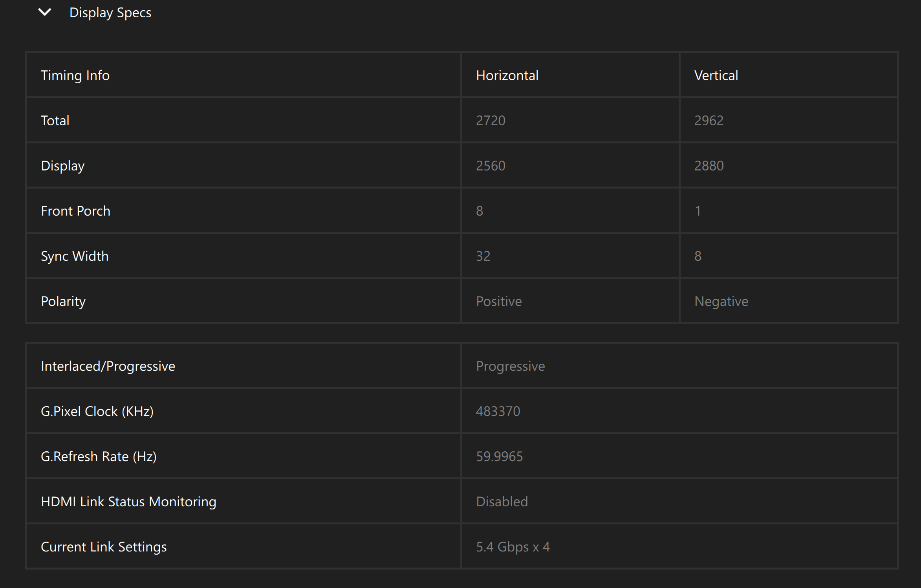921x588 pixels.
Task: Collapse the Display Specs chevron
Action: 45,13
